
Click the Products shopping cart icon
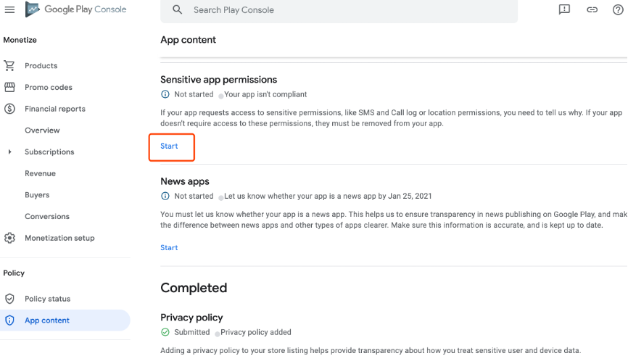(x=9, y=65)
